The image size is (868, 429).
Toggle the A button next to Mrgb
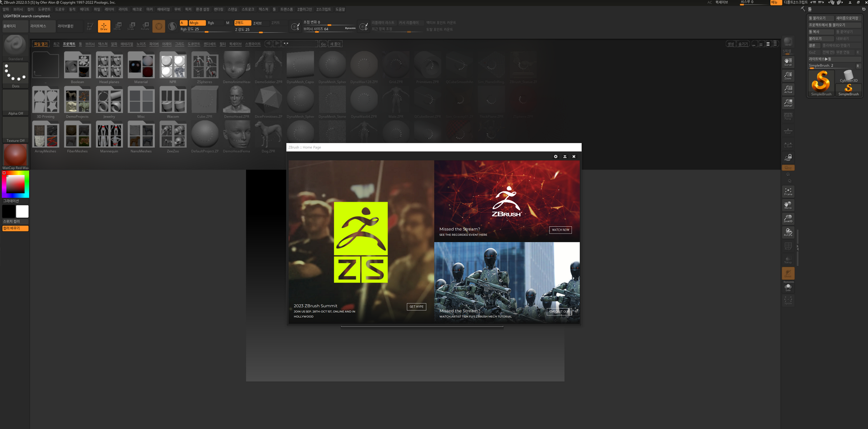tap(183, 23)
